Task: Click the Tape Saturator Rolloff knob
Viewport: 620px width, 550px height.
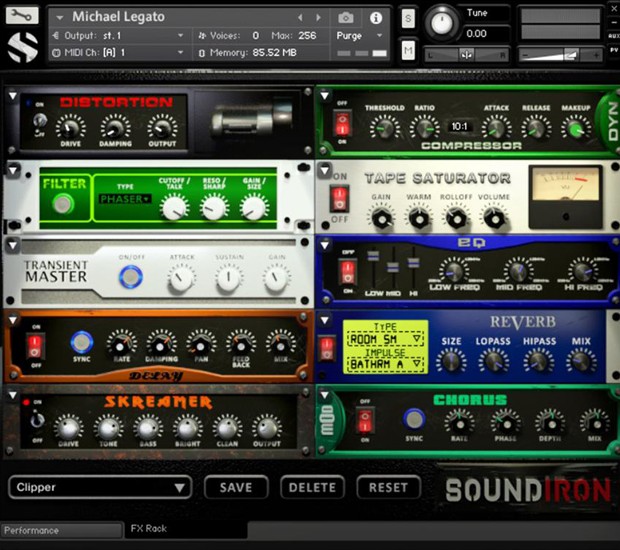Action: pyautogui.click(x=456, y=218)
